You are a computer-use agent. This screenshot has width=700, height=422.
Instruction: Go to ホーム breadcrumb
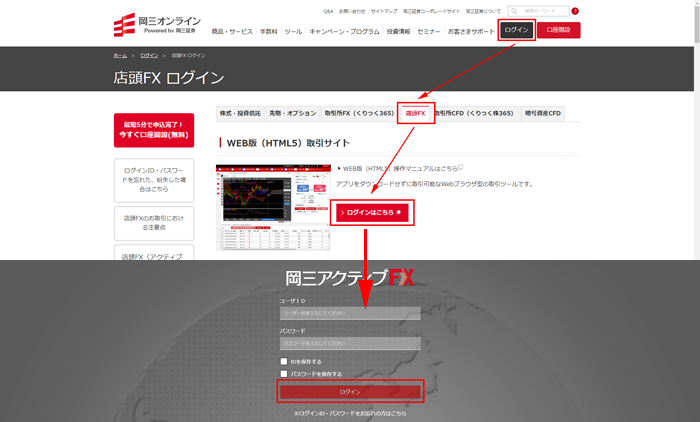(120, 55)
